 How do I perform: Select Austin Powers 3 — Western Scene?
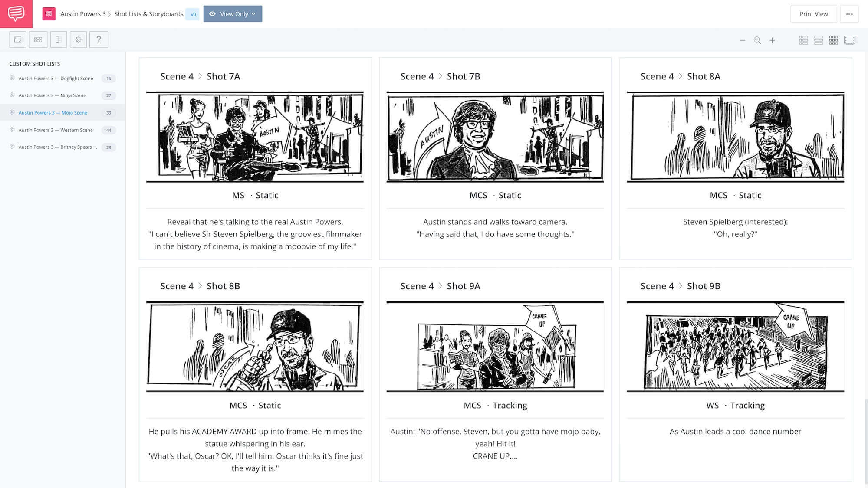click(56, 130)
